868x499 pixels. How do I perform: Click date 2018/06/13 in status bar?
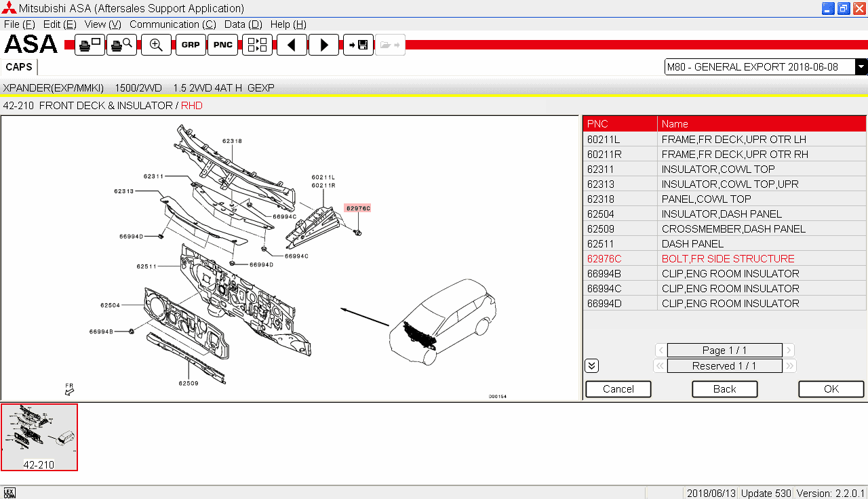710,493
